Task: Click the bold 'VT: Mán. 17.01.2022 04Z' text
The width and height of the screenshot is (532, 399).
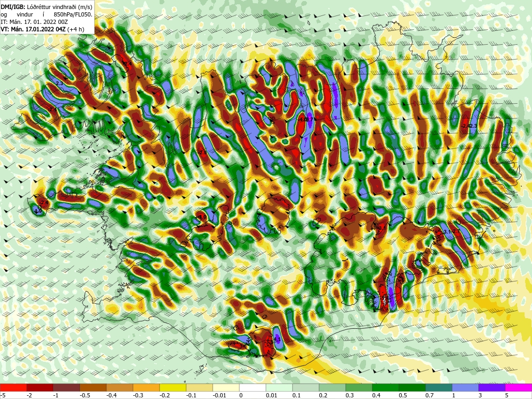Action: (33, 29)
